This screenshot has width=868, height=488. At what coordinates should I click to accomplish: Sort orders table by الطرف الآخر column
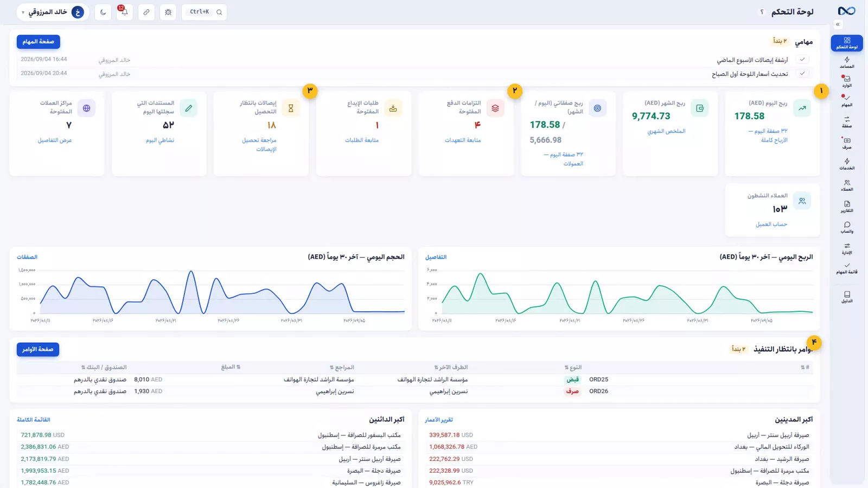click(451, 368)
